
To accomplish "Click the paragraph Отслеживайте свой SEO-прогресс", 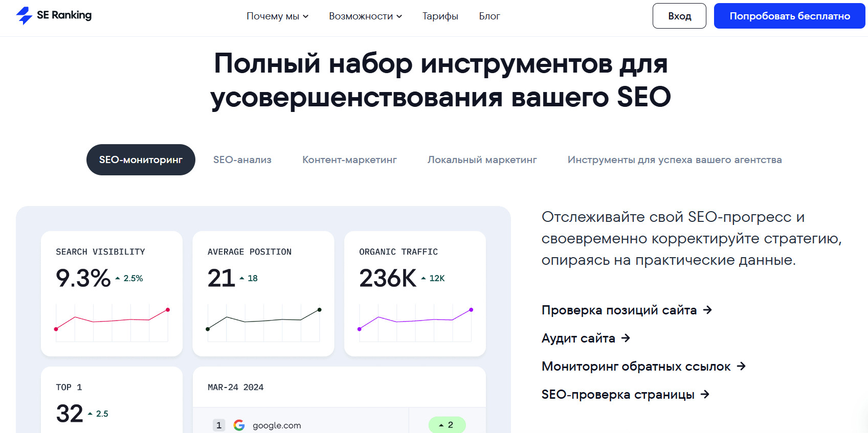I will click(x=692, y=238).
